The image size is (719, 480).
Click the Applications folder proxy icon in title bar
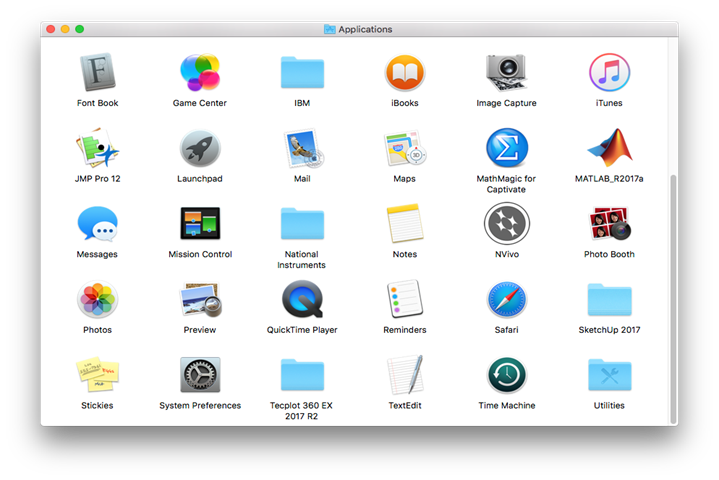[330, 29]
